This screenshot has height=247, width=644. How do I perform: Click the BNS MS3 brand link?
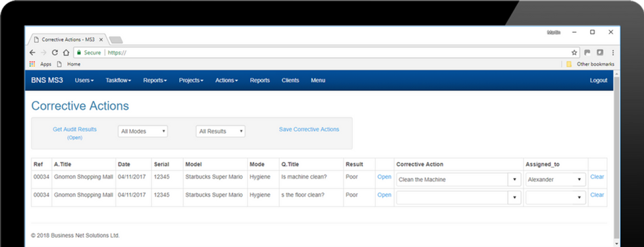click(x=47, y=80)
